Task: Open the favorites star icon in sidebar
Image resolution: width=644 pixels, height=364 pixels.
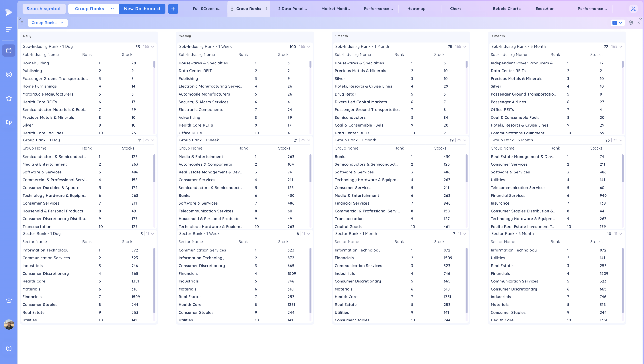Action: (x=9, y=99)
